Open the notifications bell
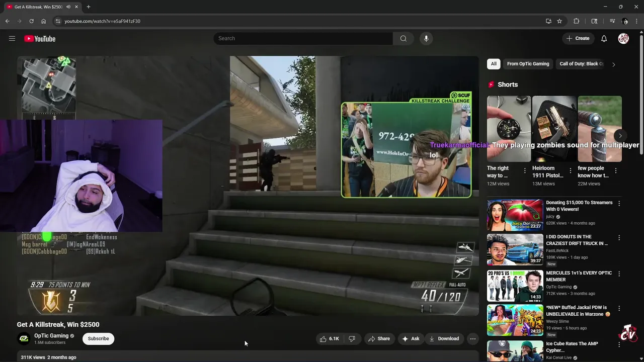 coord(604,38)
